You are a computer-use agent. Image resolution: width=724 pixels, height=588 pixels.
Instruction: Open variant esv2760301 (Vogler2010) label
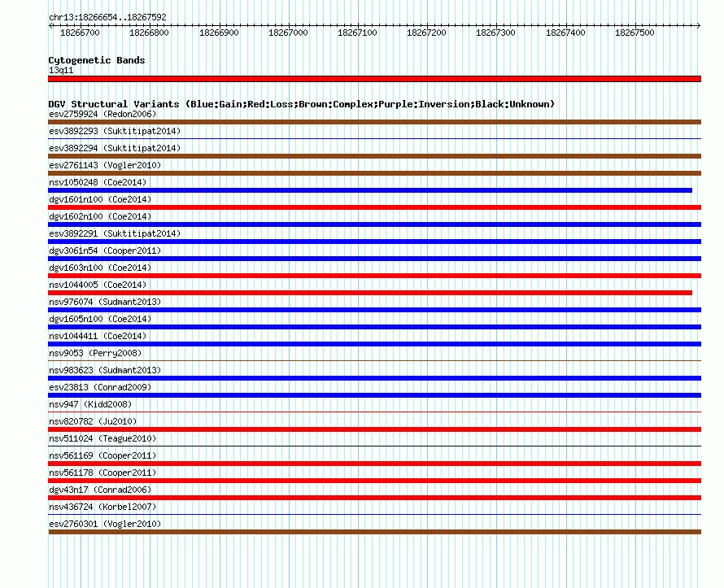point(105,524)
